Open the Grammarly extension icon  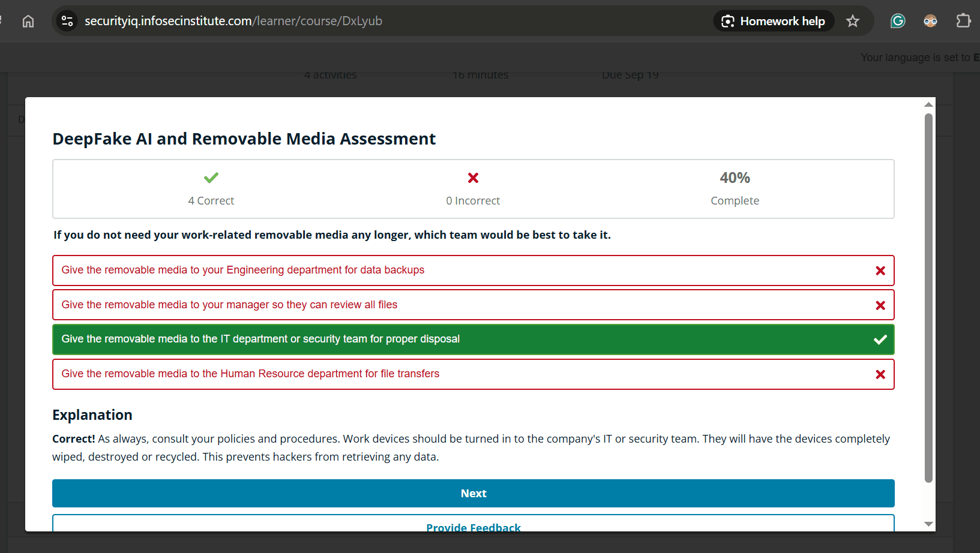tap(897, 22)
